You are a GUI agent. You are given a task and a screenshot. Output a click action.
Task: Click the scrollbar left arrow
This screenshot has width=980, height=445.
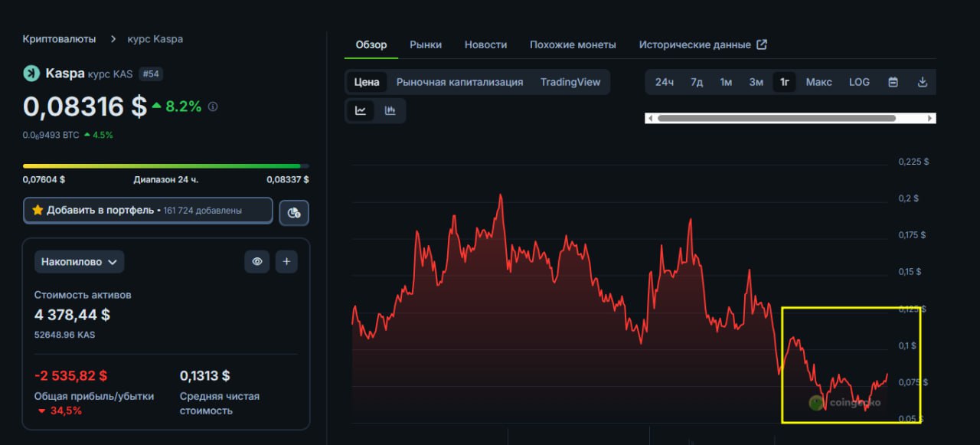click(650, 118)
